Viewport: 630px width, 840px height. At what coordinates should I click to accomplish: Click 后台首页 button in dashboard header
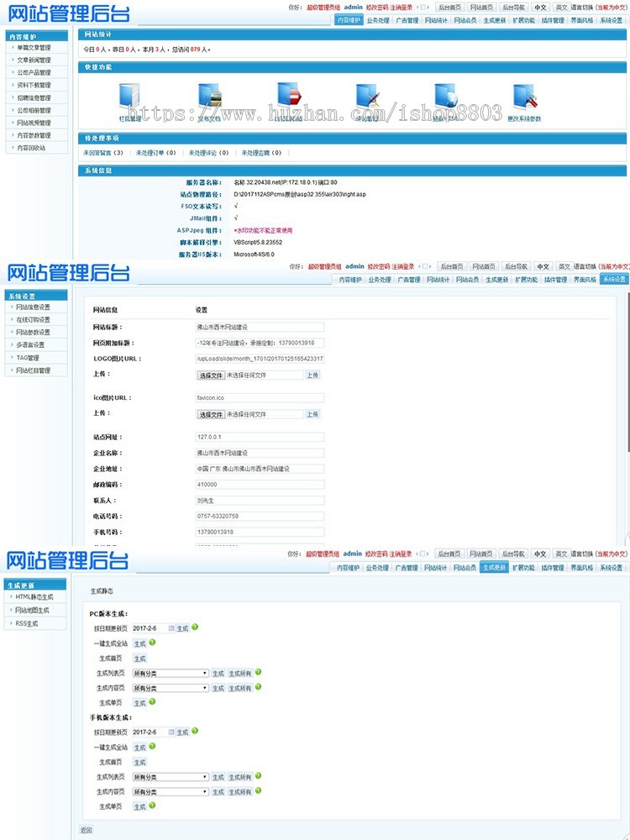(x=449, y=7)
